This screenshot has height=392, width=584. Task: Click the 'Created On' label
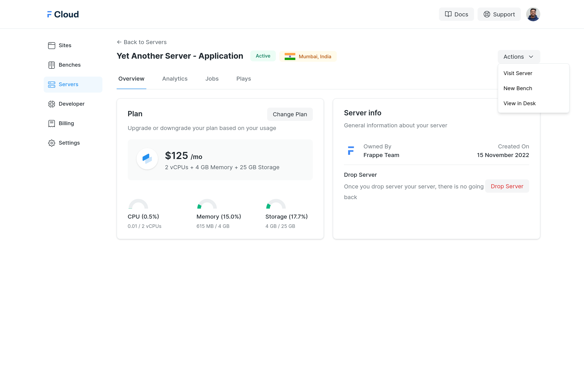click(x=513, y=146)
